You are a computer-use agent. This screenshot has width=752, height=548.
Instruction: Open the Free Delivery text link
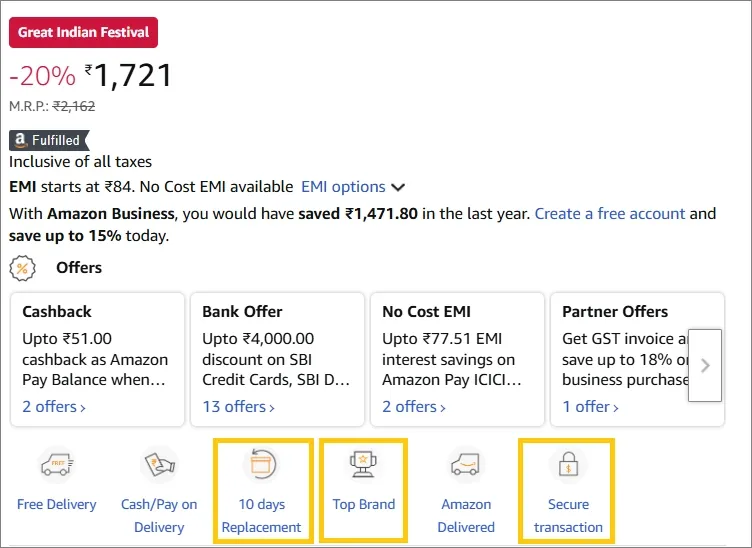coord(57,505)
